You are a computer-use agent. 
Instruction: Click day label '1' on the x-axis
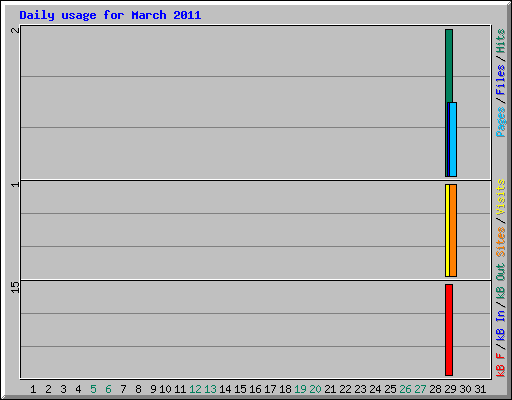coord(33,389)
